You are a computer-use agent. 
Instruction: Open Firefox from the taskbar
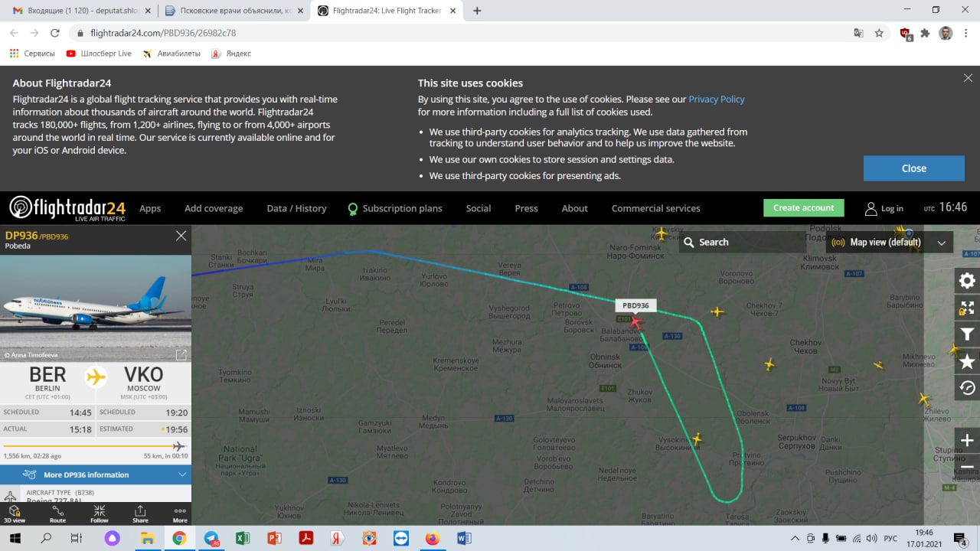(432, 538)
